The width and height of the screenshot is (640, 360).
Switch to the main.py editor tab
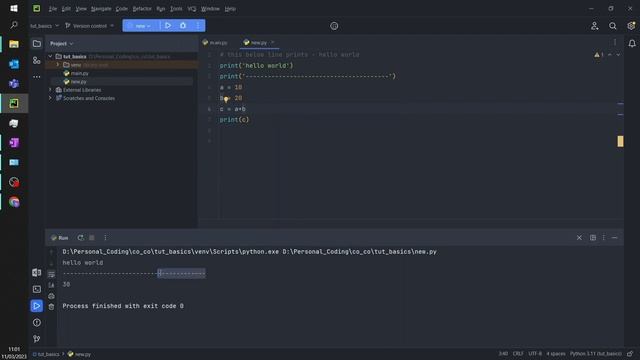pyautogui.click(x=215, y=42)
